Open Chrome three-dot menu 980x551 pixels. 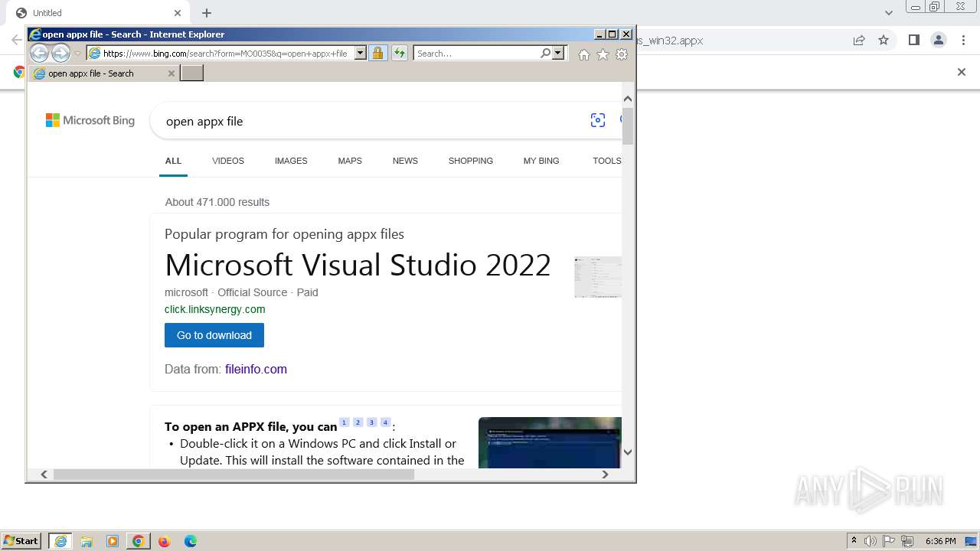[x=963, y=40]
